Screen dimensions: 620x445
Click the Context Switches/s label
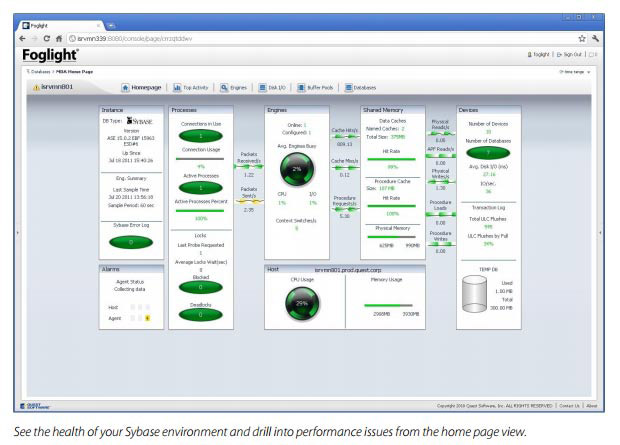296,221
